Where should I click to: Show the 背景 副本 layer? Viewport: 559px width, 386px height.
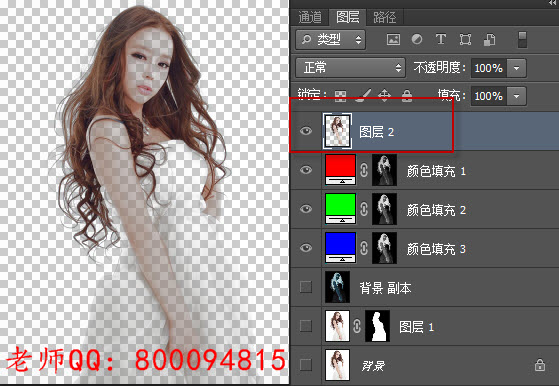[306, 287]
